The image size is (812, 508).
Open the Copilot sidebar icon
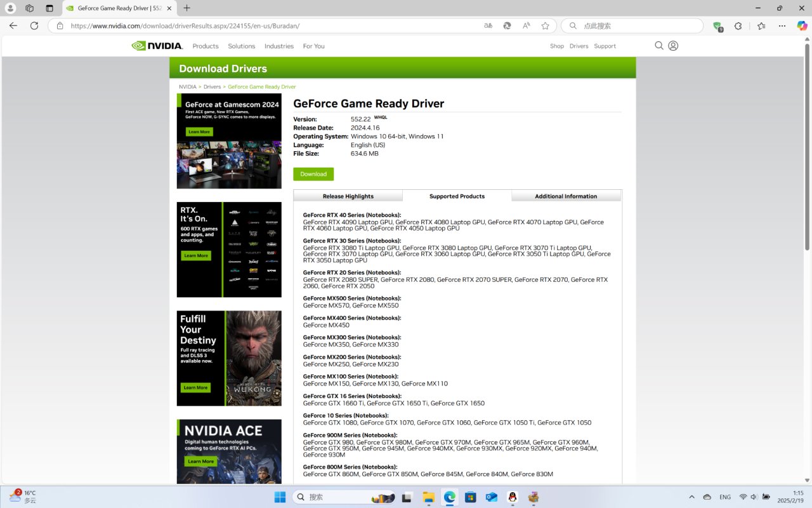tap(801, 26)
